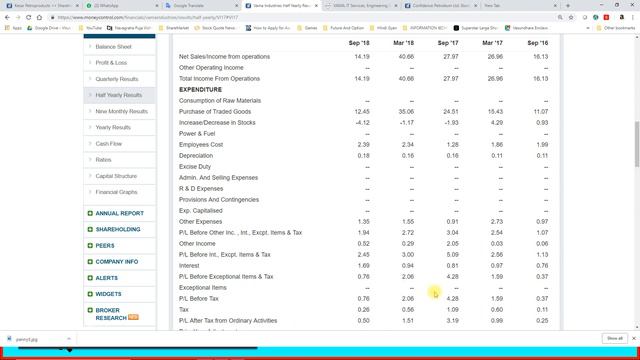Open the Google Drive bookmark

coord(49,28)
